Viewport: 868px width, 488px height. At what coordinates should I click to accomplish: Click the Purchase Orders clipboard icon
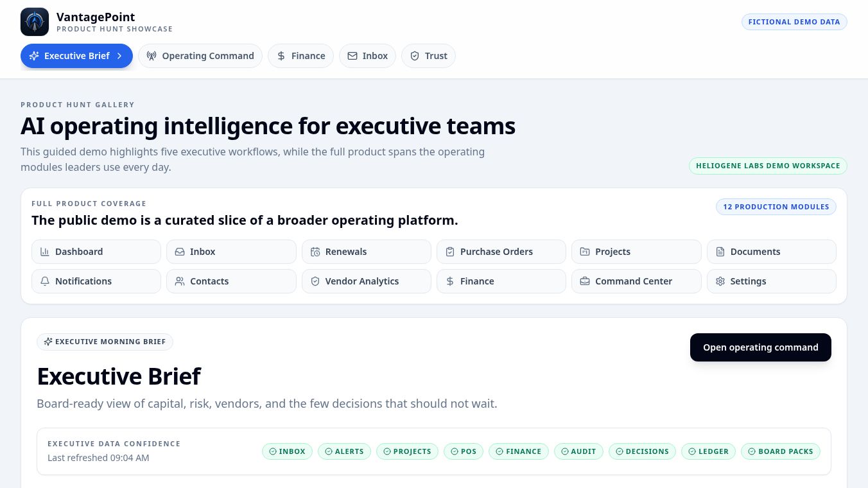tap(450, 252)
